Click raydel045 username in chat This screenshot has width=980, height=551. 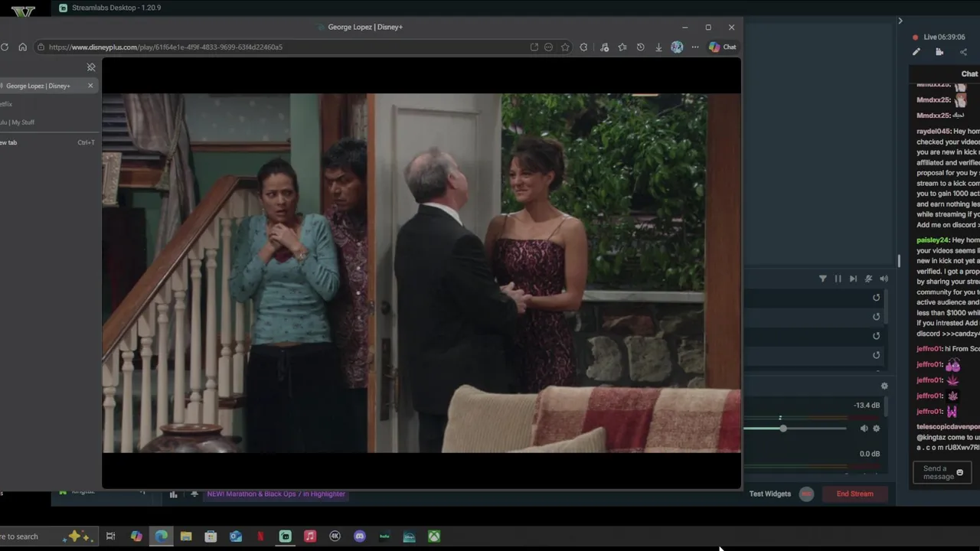[x=933, y=132]
